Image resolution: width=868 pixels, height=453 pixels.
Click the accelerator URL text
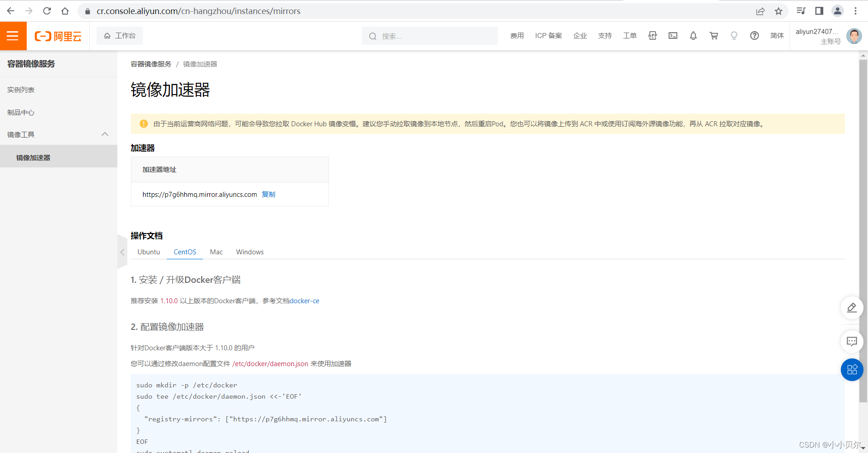pyautogui.click(x=200, y=195)
